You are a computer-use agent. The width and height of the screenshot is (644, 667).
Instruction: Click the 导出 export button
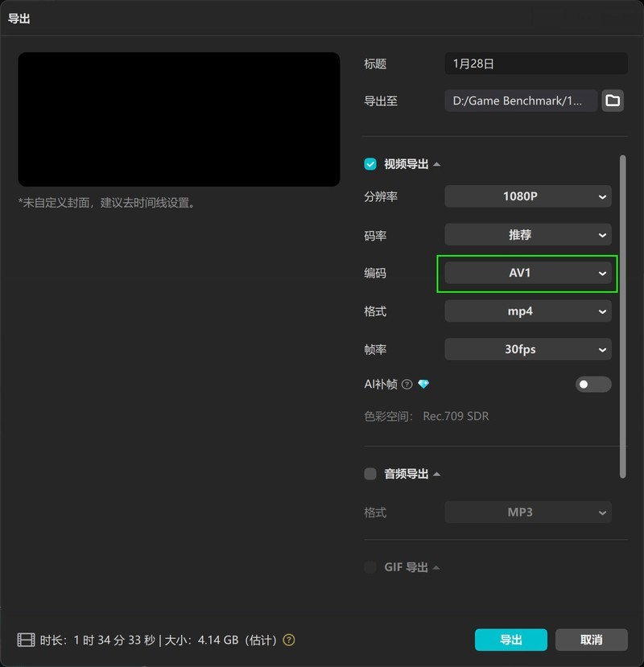[x=511, y=640]
